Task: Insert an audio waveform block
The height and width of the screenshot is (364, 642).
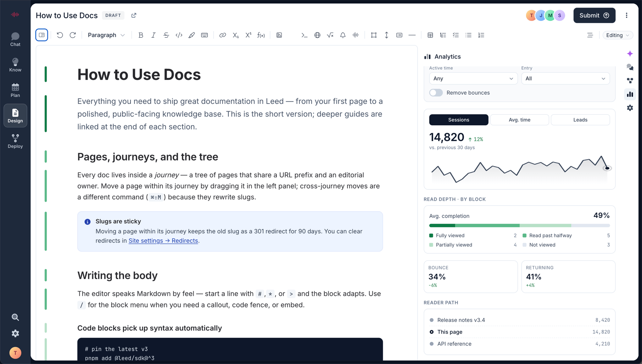Action: (356, 35)
